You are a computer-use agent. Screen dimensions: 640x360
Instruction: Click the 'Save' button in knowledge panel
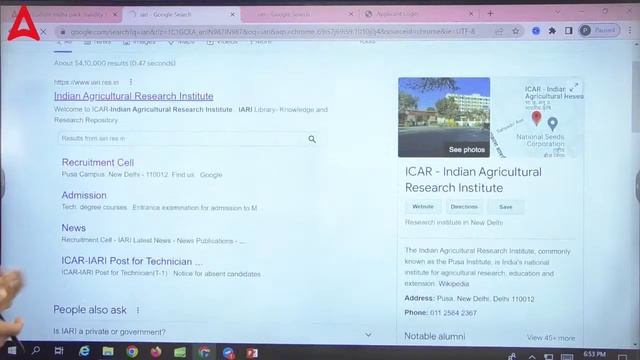505,207
